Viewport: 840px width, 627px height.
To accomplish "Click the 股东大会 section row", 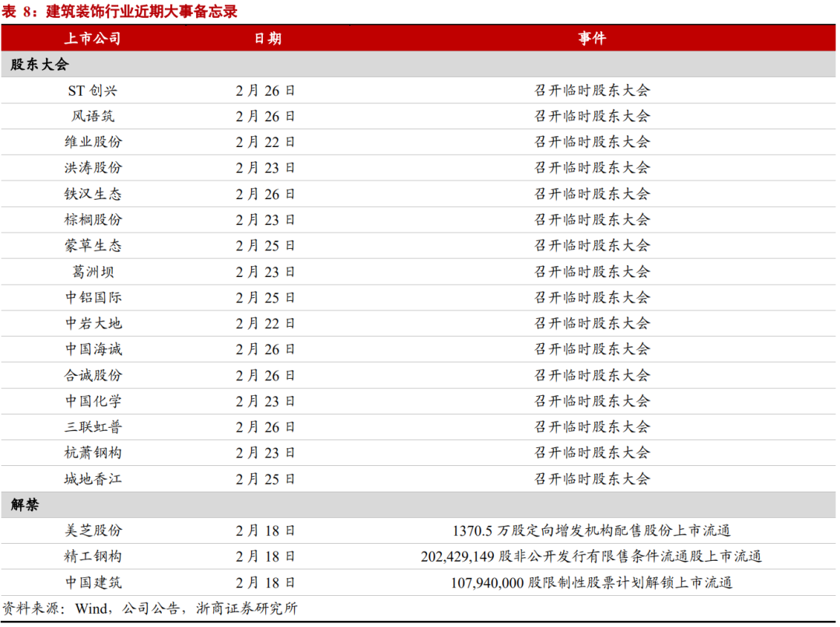I will 418,65.
